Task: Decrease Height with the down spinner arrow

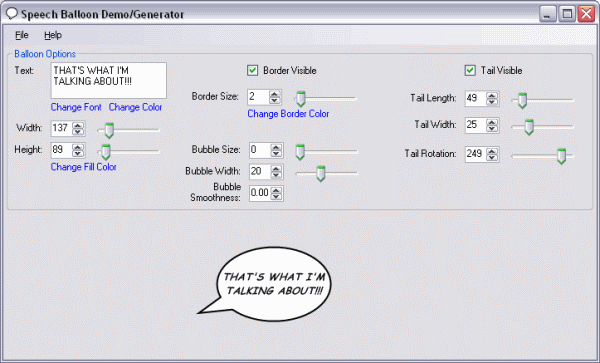Action: coord(78,153)
